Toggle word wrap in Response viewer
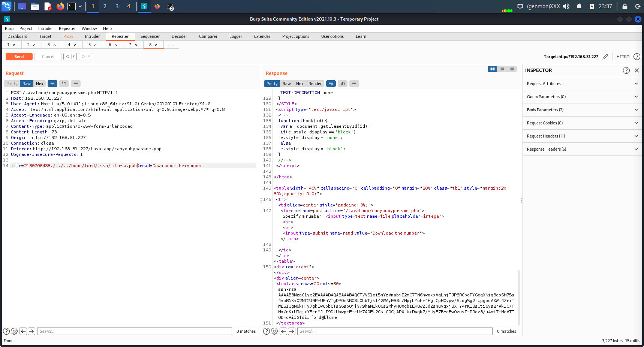The image size is (644, 347). tap(331, 84)
